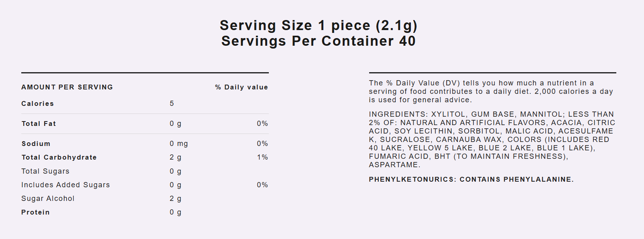Select the Total Carbohydrate row label
The width and height of the screenshot is (644, 239).
click(59, 158)
